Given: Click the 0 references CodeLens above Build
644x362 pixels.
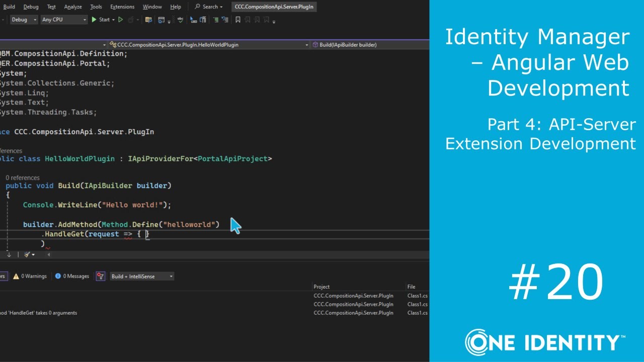Looking at the screenshot, I should point(23,177).
